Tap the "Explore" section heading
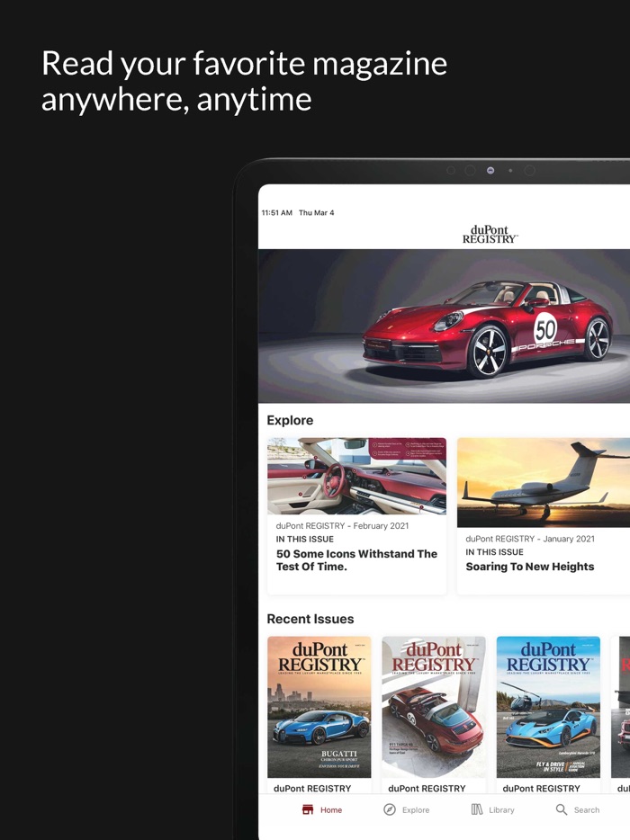 [x=290, y=420]
